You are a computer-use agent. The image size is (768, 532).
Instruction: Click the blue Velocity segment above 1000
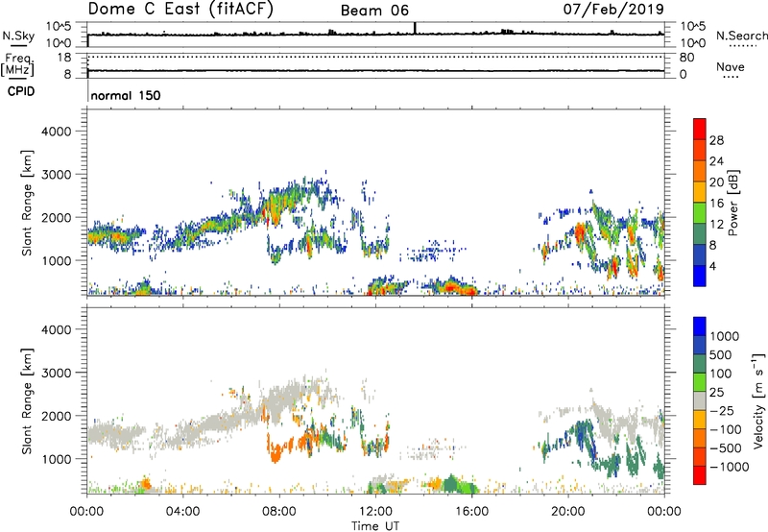pos(700,326)
